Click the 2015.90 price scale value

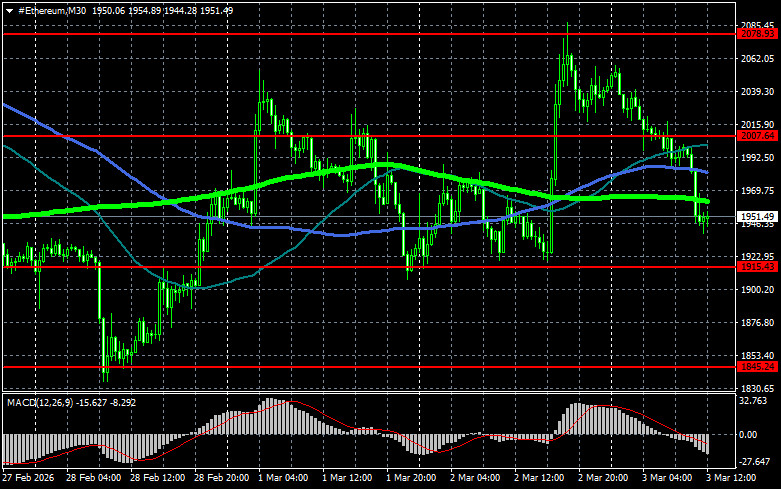point(758,124)
